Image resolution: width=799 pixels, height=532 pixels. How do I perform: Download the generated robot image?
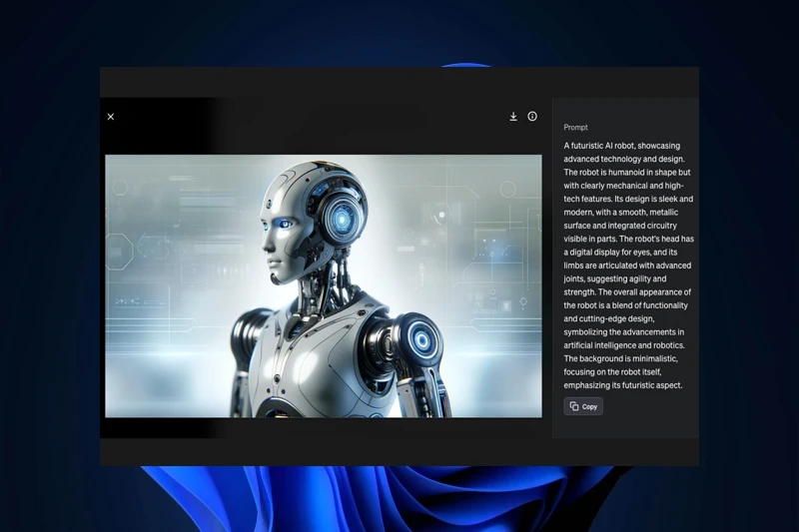(x=513, y=117)
